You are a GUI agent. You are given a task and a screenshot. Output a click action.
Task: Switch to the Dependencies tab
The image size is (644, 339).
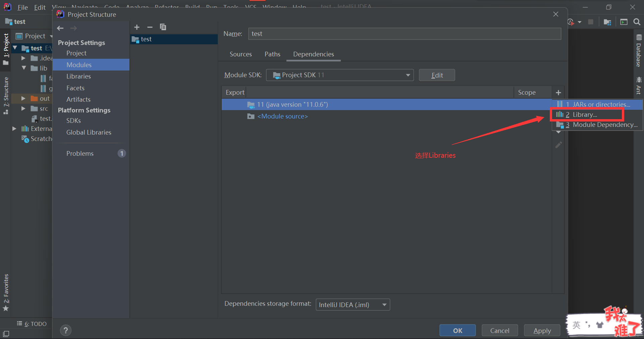[314, 54]
